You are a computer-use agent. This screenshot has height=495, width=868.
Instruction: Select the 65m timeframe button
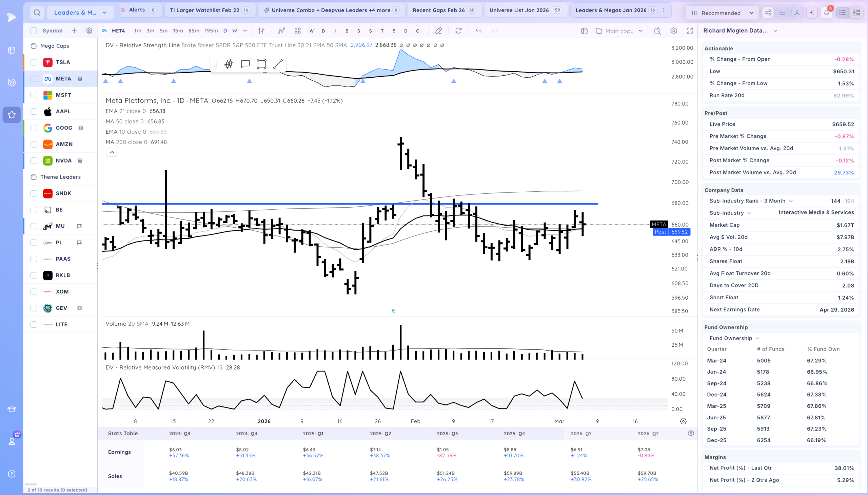click(x=194, y=31)
